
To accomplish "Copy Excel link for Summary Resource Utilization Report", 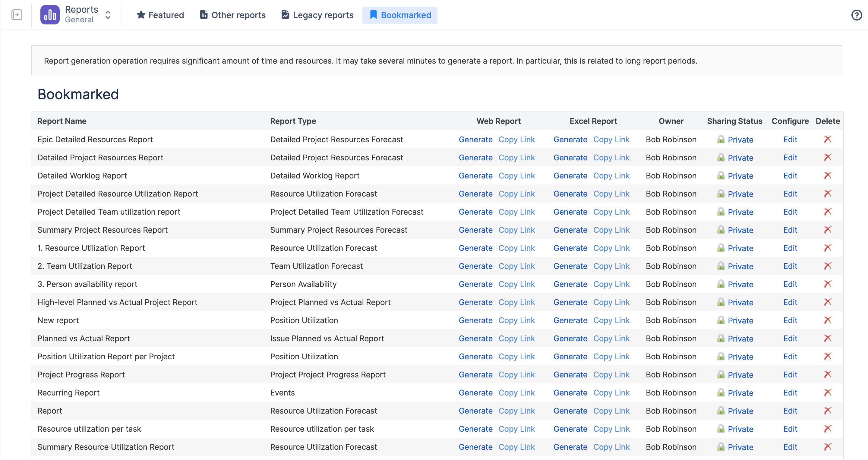I will coord(611,447).
